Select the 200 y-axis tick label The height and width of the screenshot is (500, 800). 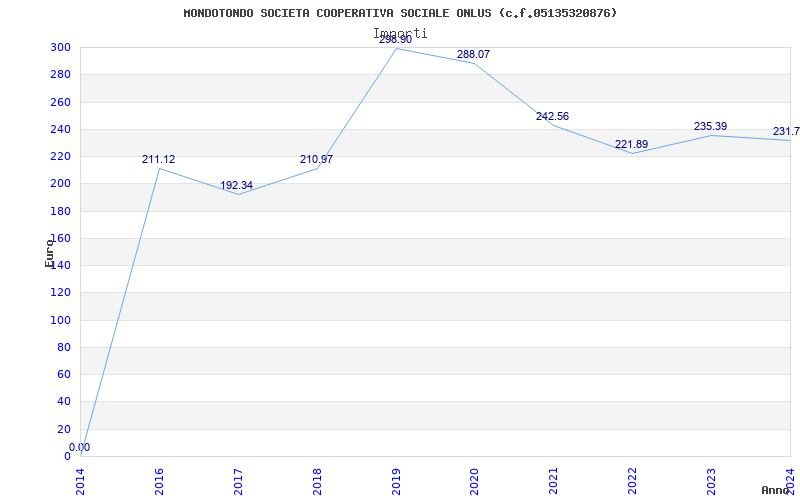[60, 184]
